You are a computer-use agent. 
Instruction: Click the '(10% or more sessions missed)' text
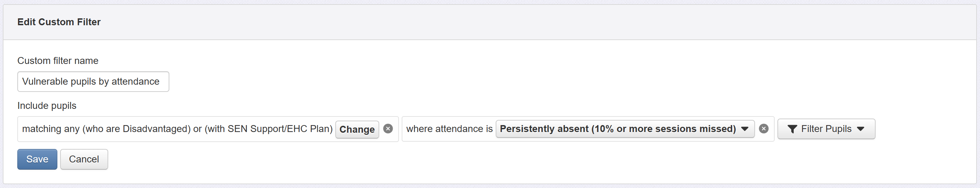pyautogui.click(x=663, y=129)
